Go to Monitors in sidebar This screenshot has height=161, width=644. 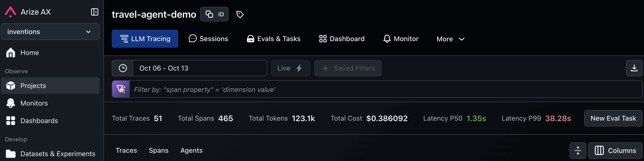tap(34, 103)
